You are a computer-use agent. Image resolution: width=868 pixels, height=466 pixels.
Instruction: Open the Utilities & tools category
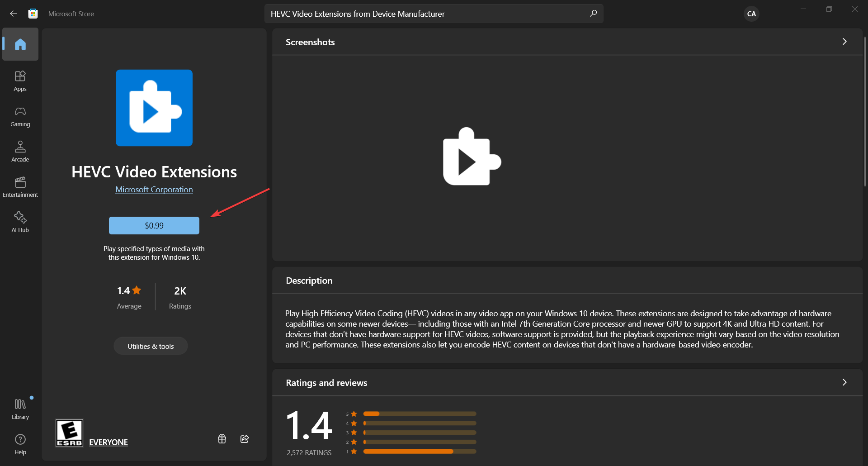[x=151, y=346]
